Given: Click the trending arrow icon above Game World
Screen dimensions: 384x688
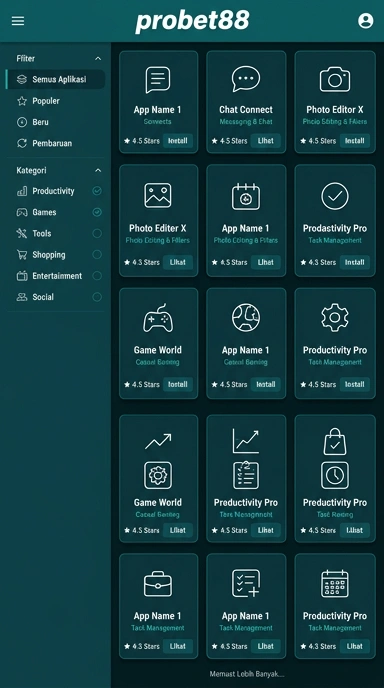Looking at the screenshot, I should (x=158, y=441).
